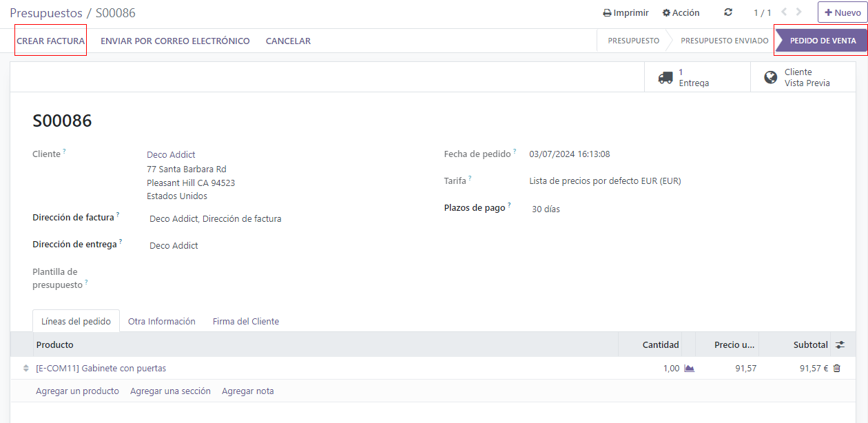Delete the order line using the trash icon
Viewport: 868px width, 423px height.
[x=836, y=368]
